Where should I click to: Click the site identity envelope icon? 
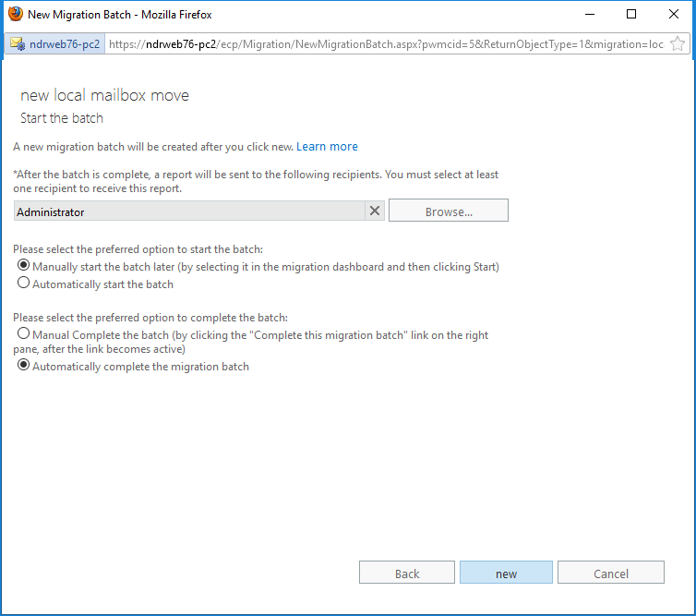coord(18,44)
